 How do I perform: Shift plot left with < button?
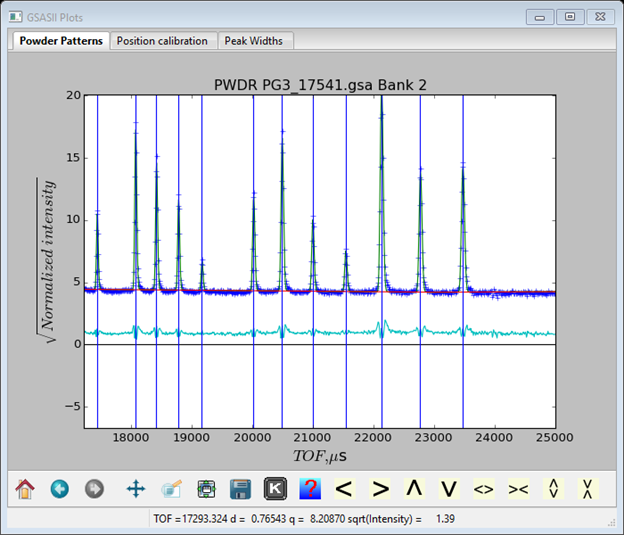(344, 489)
